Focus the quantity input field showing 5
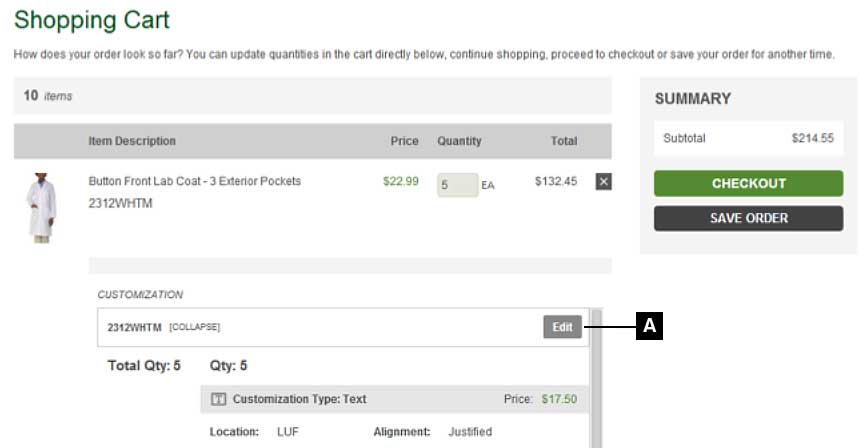 [456, 185]
